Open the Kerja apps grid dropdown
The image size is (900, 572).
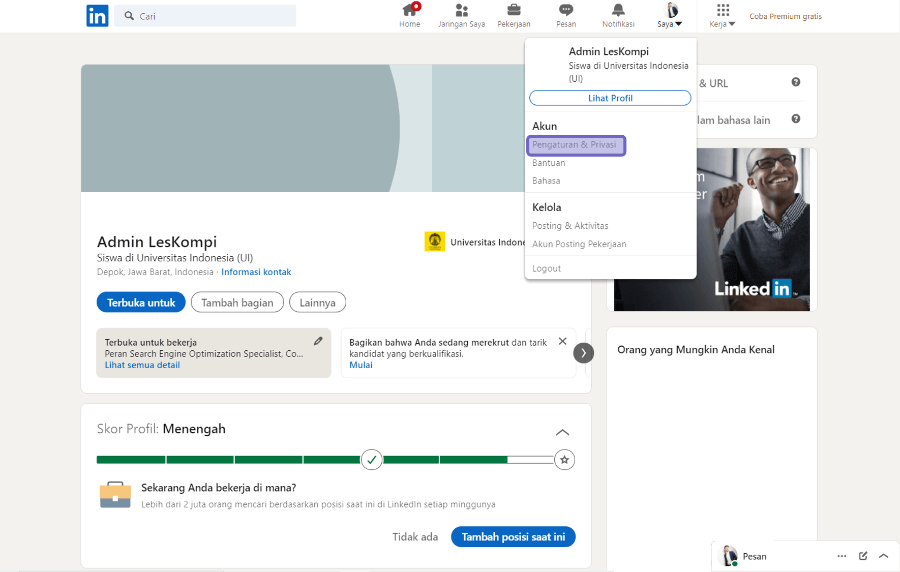coord(722,15)
